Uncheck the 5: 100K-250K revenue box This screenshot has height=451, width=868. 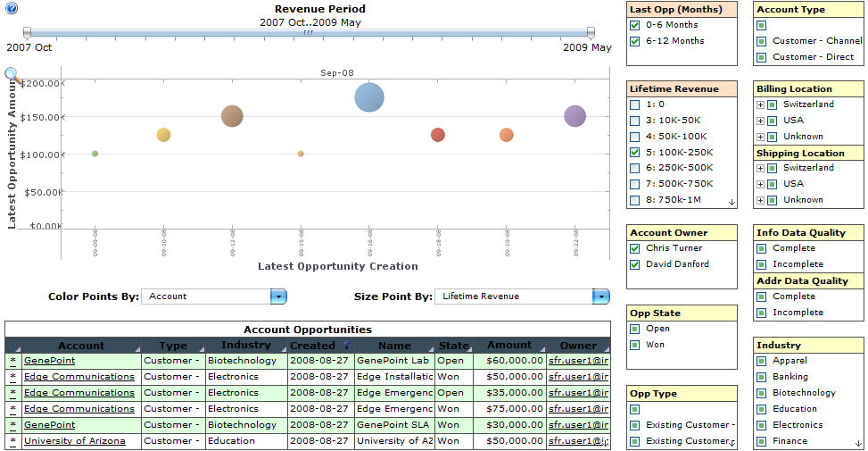click(635, 153)
